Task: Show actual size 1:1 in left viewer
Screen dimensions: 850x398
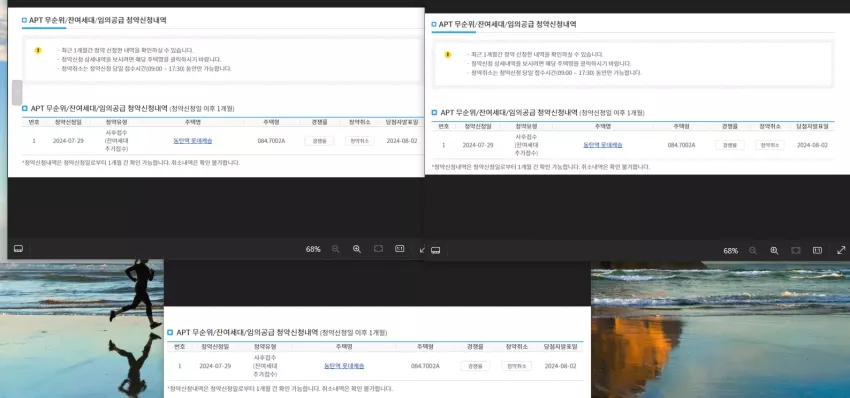Action: [400, 248]
